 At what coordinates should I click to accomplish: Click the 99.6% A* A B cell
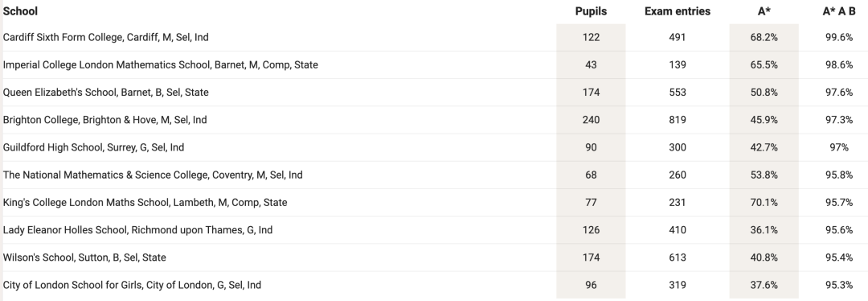(x=838, y=37)
